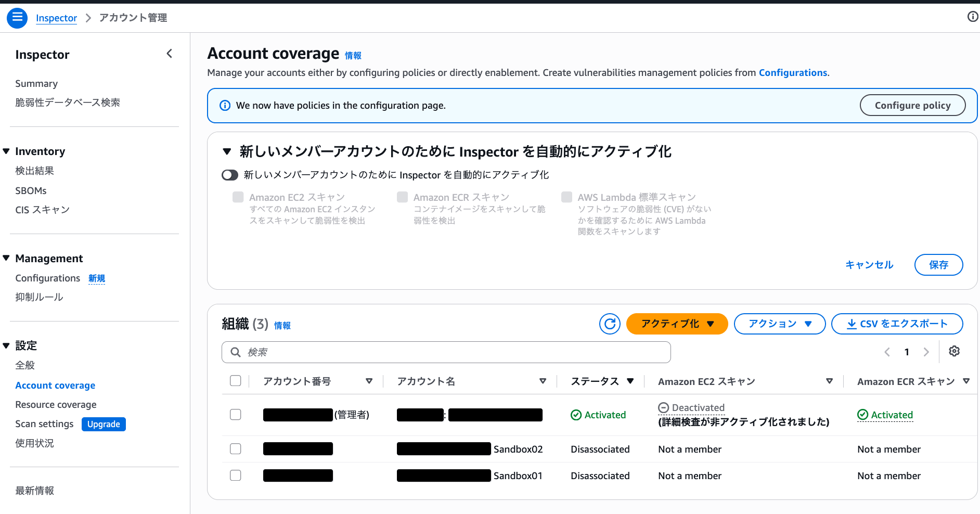
Task: Click the search magnifier icon
Action: pyautogui.click(x=236, y=352)
